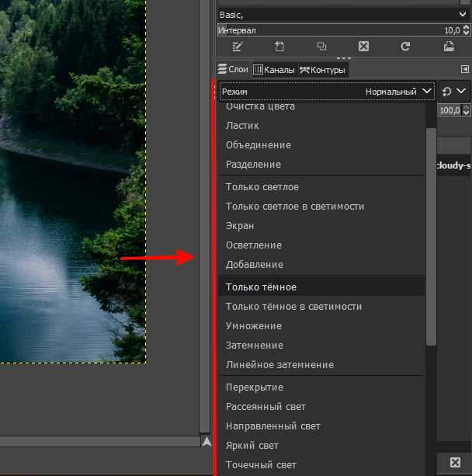This screenshot has width=472, height=476.
Task: Switch to the Каналы tab
Action: pos(274,70)
